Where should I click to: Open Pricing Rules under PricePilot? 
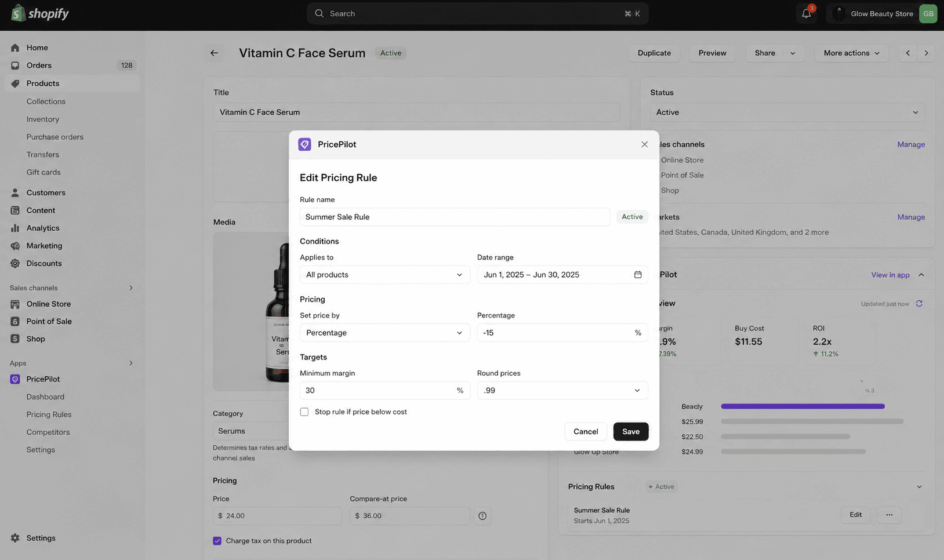[49, 414]
